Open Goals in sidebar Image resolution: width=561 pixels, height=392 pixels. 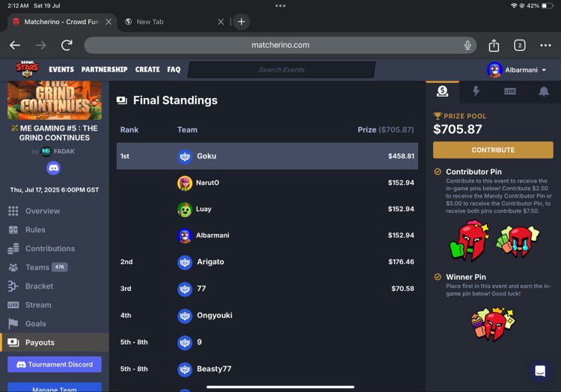35,324
